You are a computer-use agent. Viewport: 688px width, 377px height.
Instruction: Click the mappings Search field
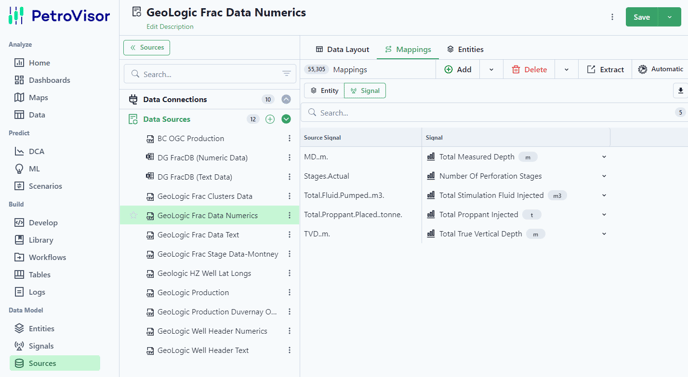(487, 113)
